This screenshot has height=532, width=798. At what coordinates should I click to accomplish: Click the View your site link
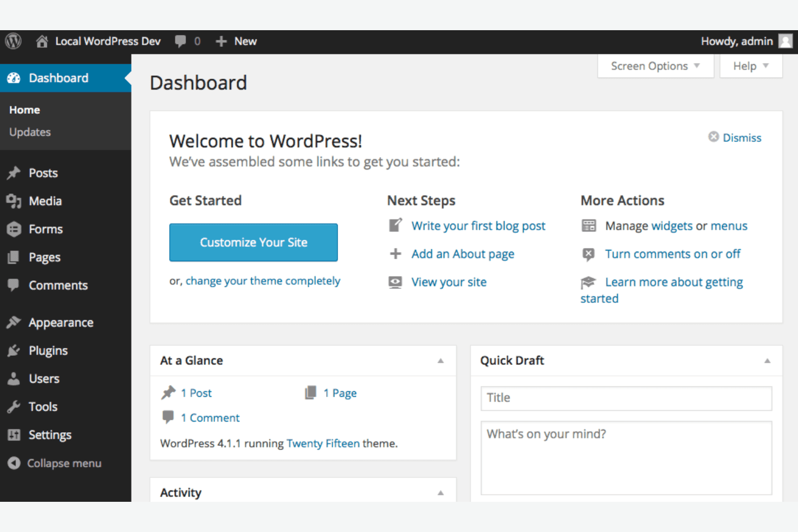[449, 282]
